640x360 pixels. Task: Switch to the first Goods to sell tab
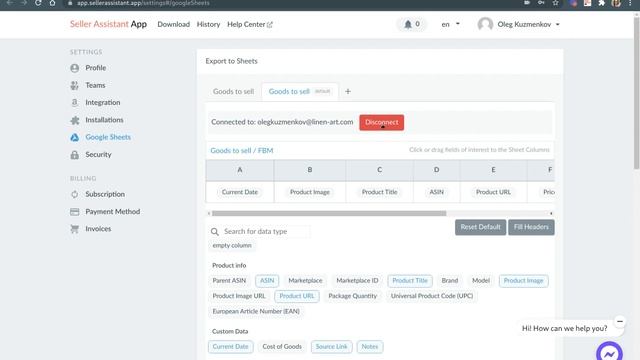click(x=233, y=91)
